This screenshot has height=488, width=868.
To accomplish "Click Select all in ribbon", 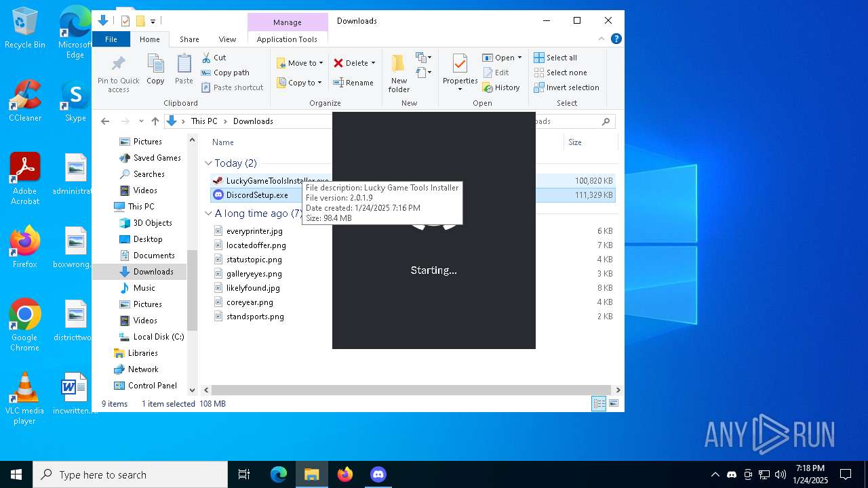I will coord(555,58).
